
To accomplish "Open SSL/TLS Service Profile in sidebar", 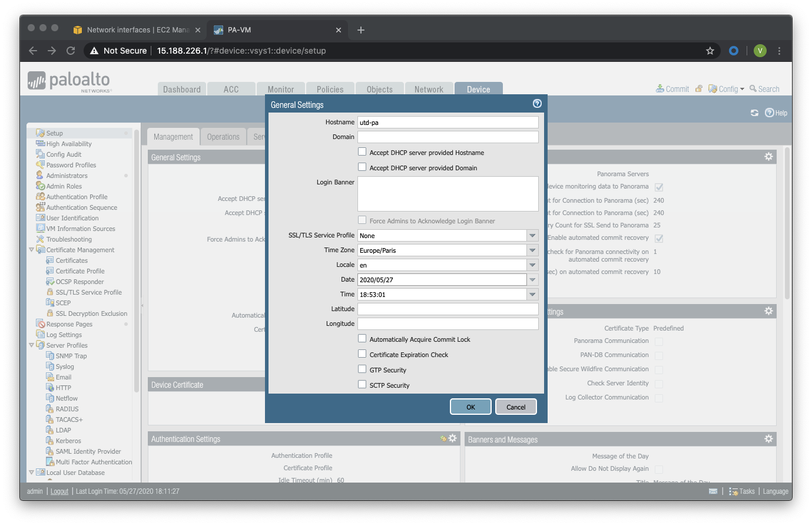I will (x=88, y=292).
